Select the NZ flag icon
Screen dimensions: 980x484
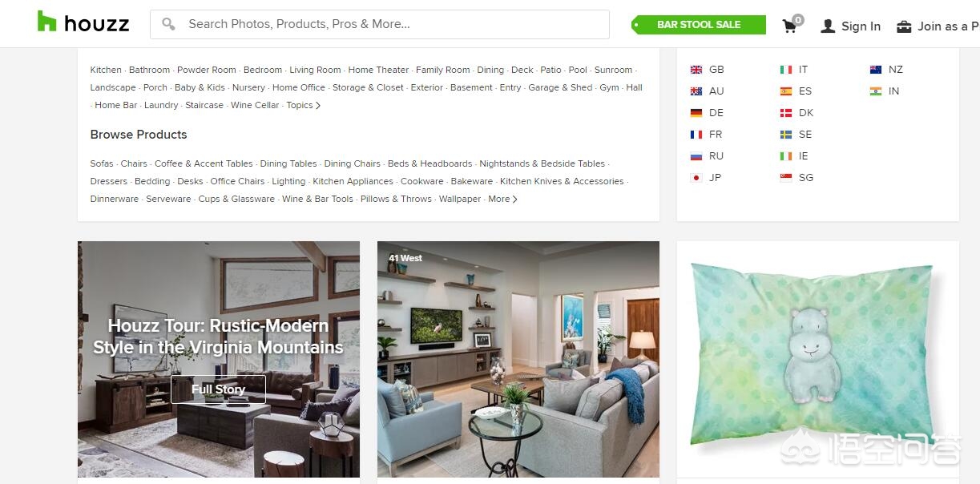(876, 70)
